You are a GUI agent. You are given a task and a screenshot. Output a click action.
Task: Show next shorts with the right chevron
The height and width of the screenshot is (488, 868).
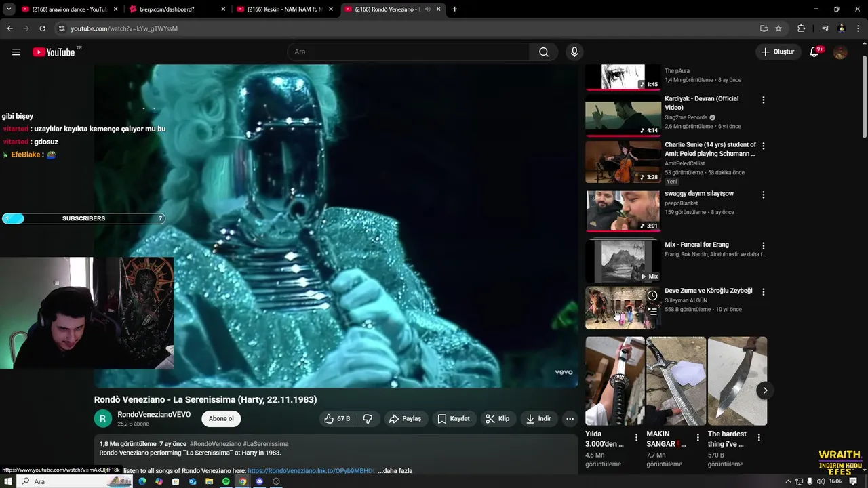[765, 390]
